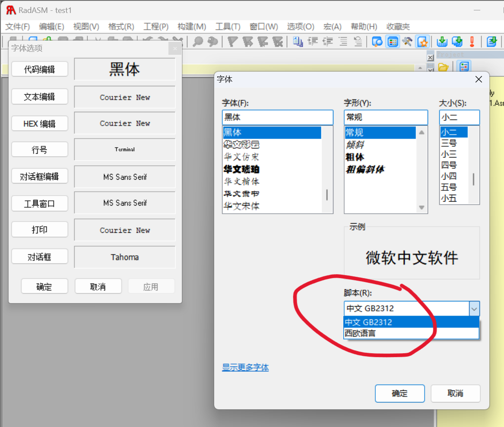504x427 pixels.
Task: Click the font list vertical scrollbar thumb
Action: (327, 195)
